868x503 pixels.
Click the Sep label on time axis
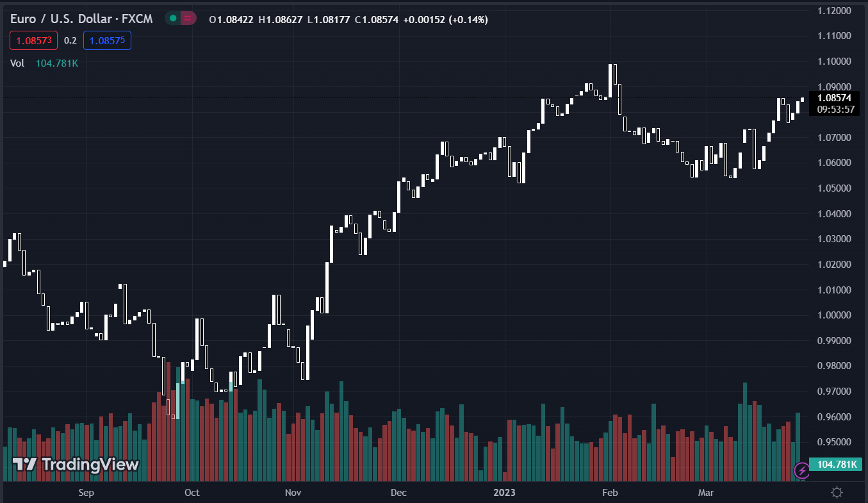86,492
